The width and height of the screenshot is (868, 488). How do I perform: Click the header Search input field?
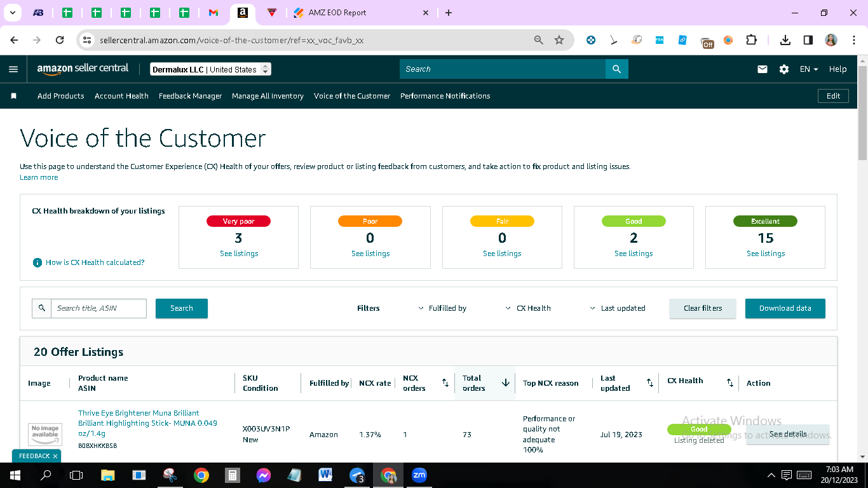(503, 69)
